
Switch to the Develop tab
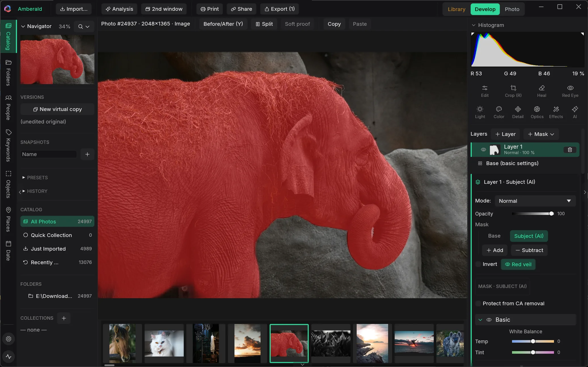pos(485,9)
